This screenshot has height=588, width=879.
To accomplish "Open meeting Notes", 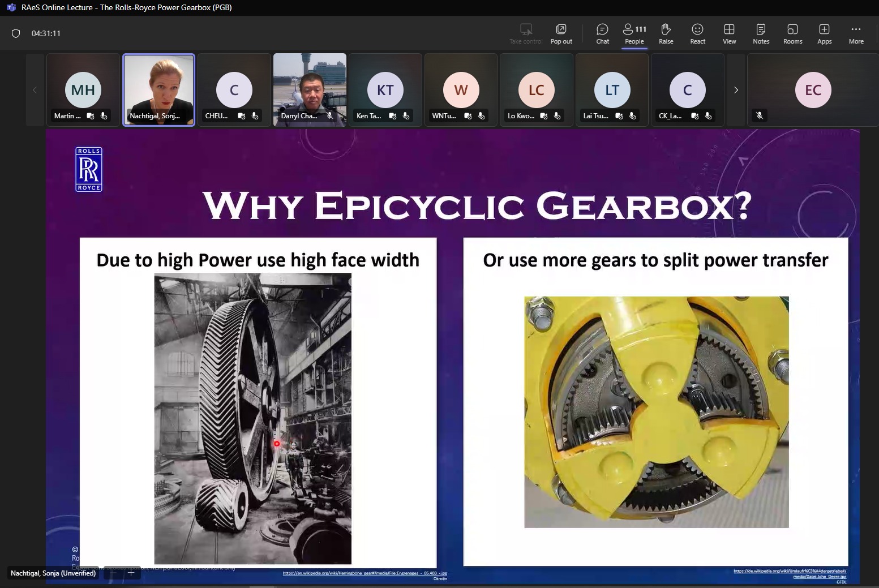I will point(761,33).
